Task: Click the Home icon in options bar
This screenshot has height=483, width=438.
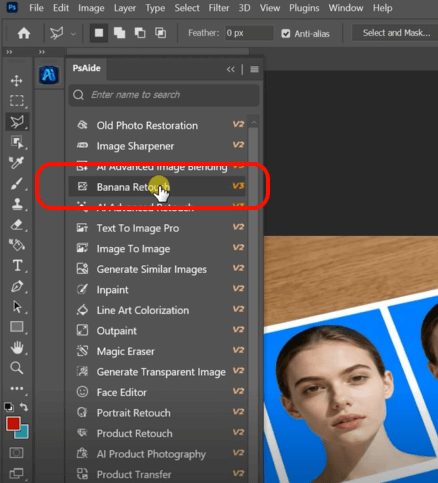Action: click(x=24, y=33)
